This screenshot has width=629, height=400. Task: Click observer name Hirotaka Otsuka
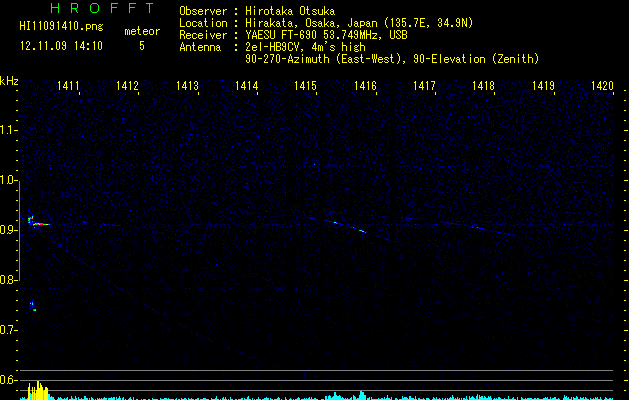pos(290,11)
